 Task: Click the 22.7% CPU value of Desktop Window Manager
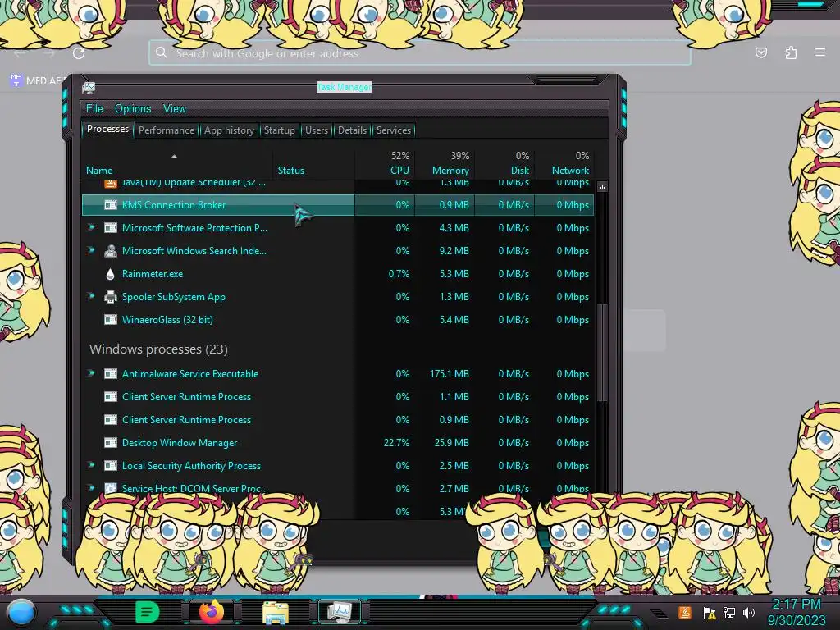pyautogui.click(x=396, y=443)
